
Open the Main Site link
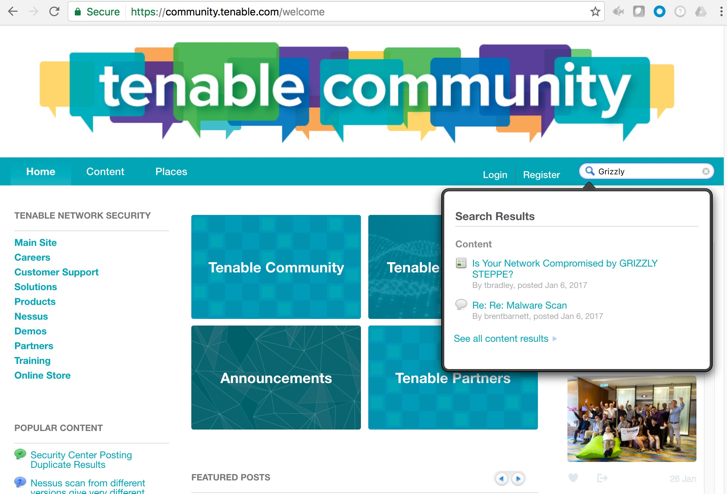point(35,243)
